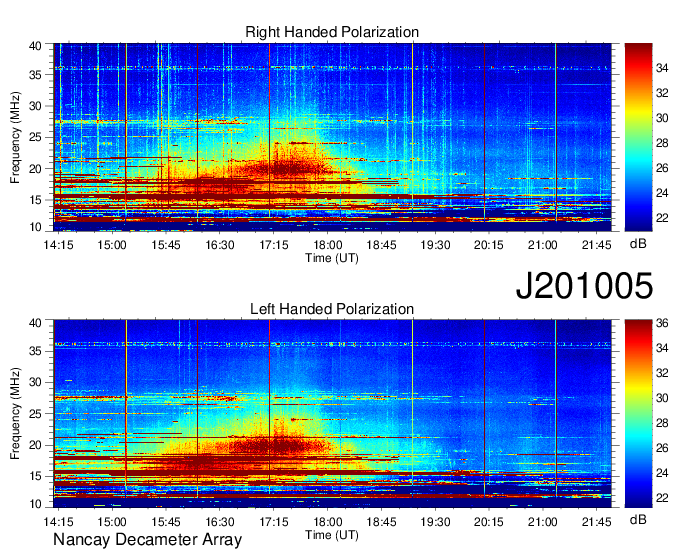
Task: Click the "10" frequency tick on the top plot
Action: [35, 227]
